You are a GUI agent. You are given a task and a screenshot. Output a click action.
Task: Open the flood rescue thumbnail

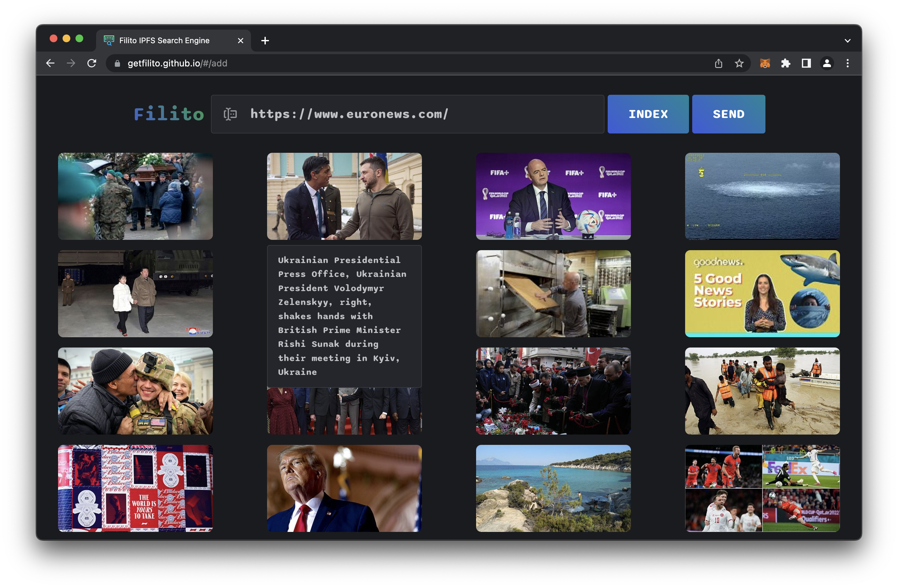pyautogui.click(x=762, y=391)
